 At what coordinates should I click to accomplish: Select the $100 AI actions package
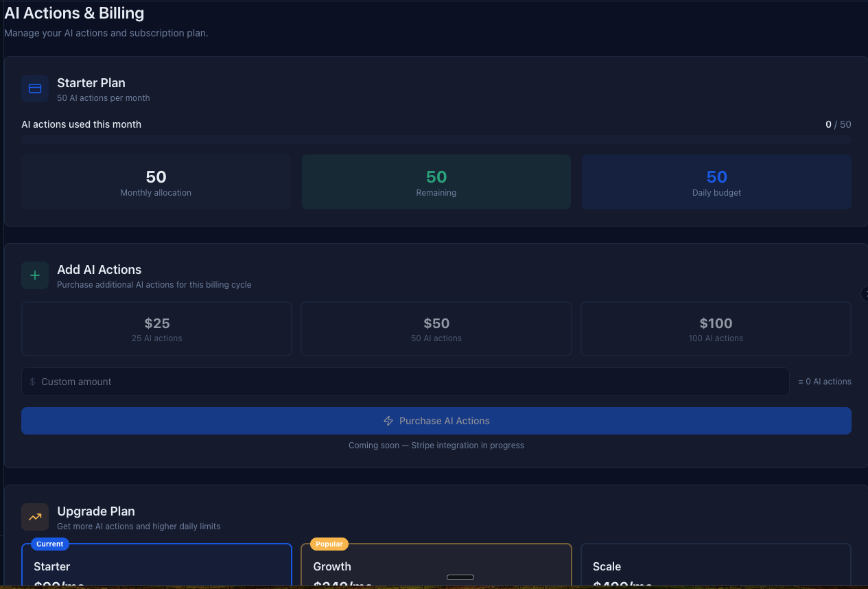(x=716, y=328)
